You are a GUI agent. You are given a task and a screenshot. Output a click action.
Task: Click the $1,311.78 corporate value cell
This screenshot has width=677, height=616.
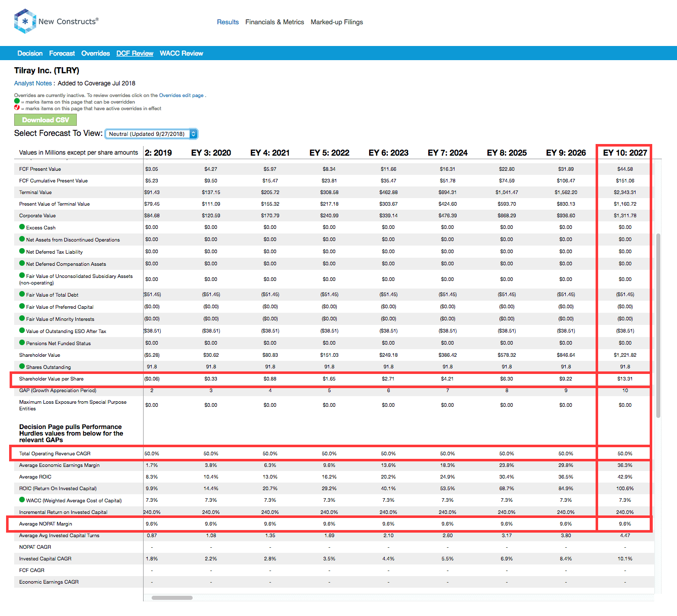click(625, 216)
